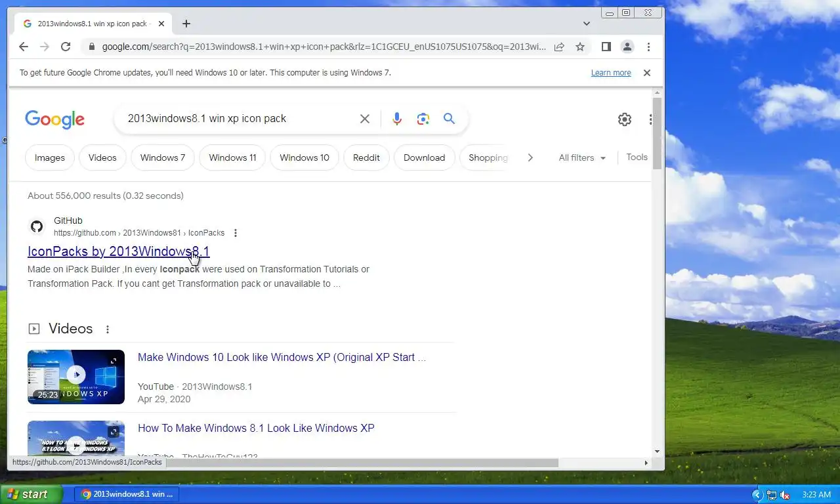The height and width of the screenshot is (504, 840).
Task: Click Chrome's forward navigation arrow
Action: coord(45,47)
